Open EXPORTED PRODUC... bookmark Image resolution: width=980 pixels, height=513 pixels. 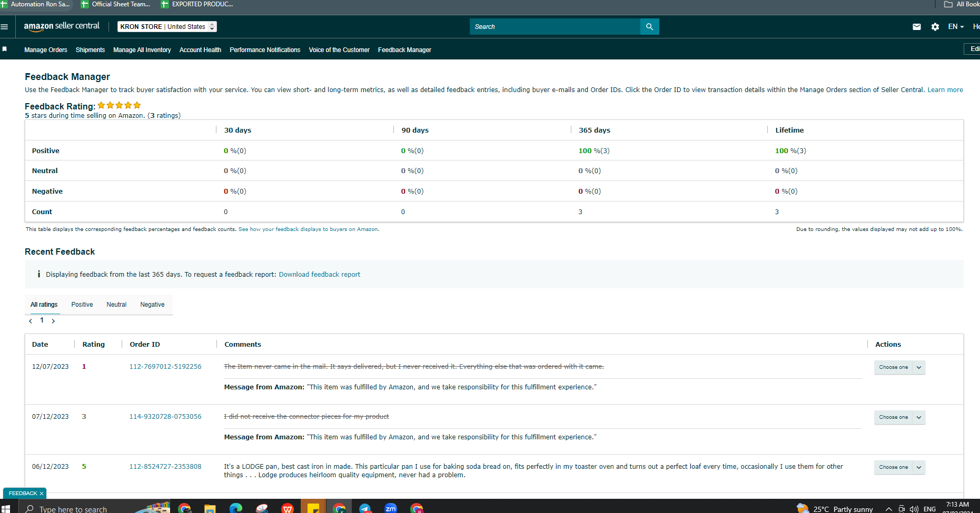[197, 4]
